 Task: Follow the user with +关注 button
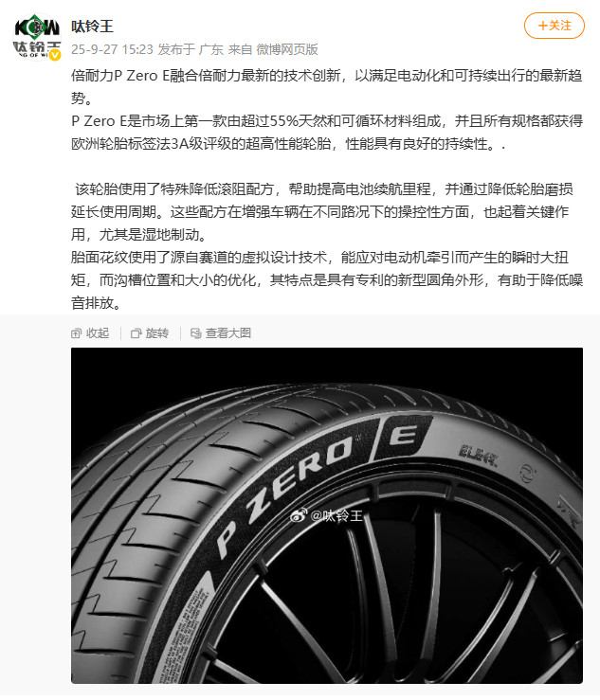coord(554,26)
